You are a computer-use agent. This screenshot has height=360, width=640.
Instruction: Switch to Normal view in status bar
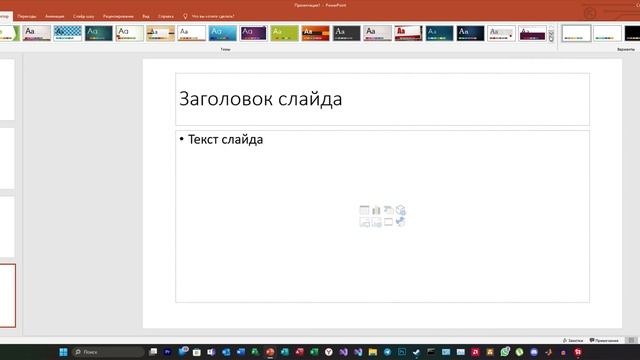click(x=631, y=340)
